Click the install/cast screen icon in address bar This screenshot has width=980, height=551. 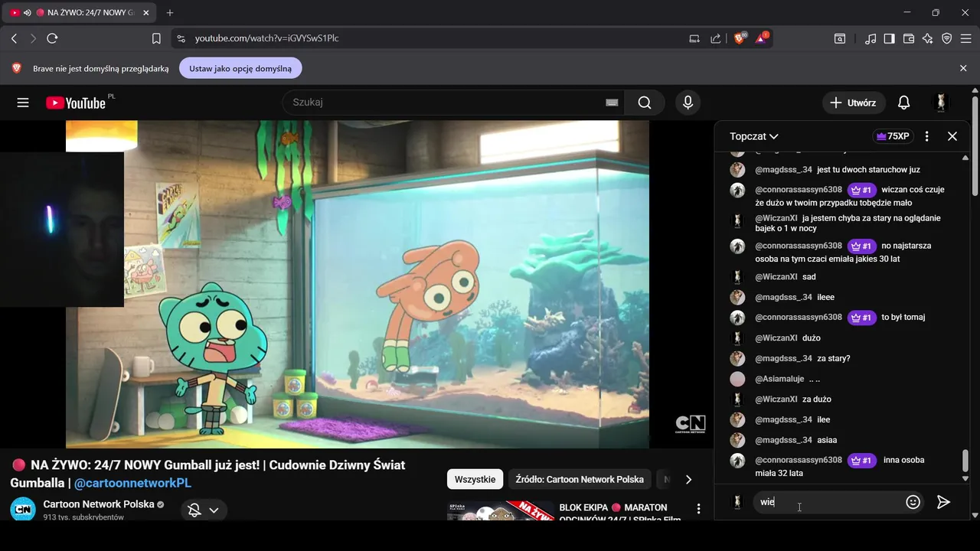[x=694, y=38]
